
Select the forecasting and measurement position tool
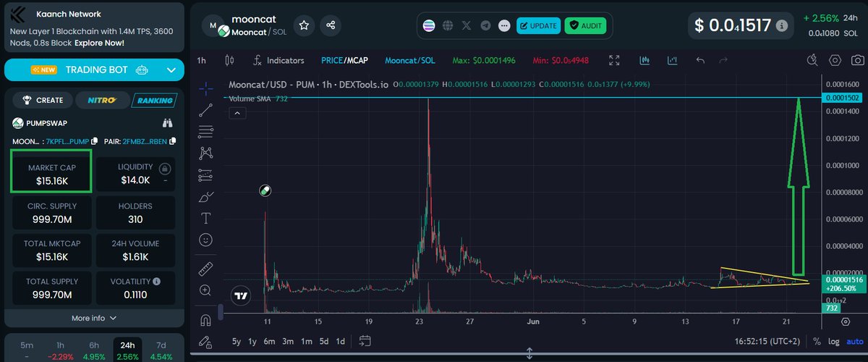pos(206,175)
